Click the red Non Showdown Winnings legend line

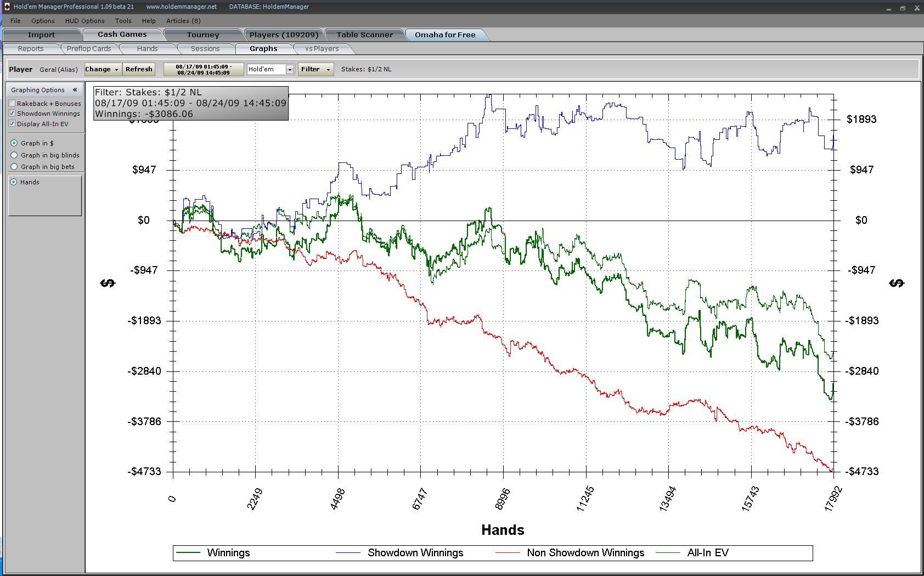(x=508, y=553)
